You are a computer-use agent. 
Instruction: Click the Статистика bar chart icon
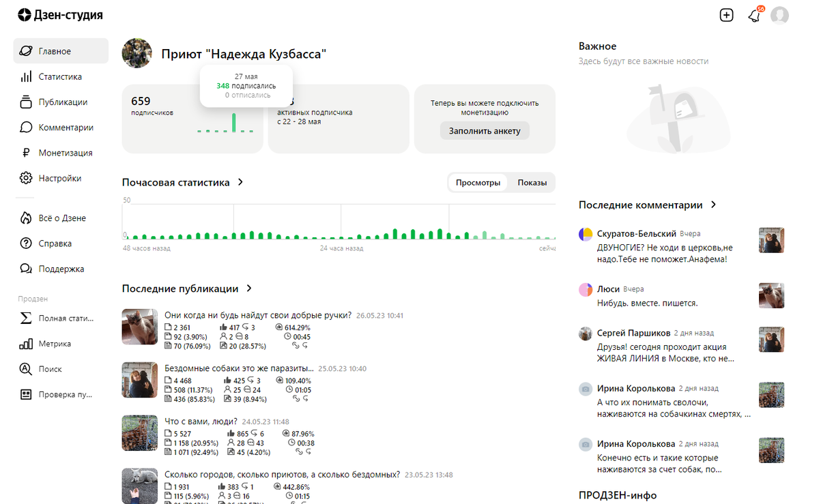(x=26, y=76)
